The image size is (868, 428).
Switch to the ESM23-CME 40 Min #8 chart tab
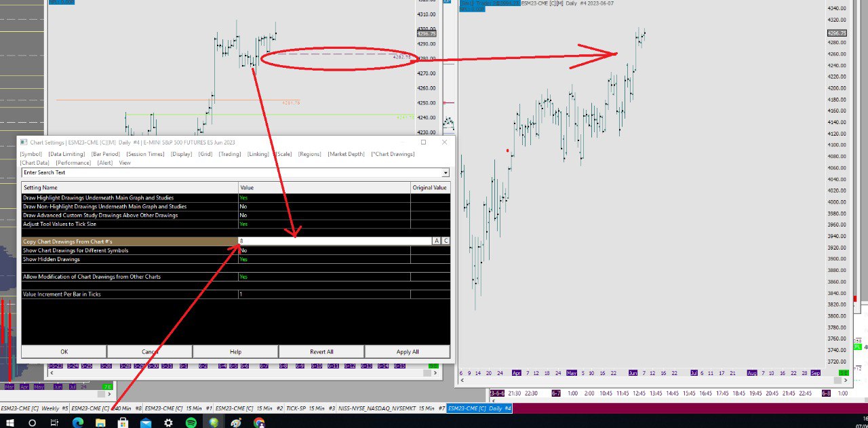(106, 408)
